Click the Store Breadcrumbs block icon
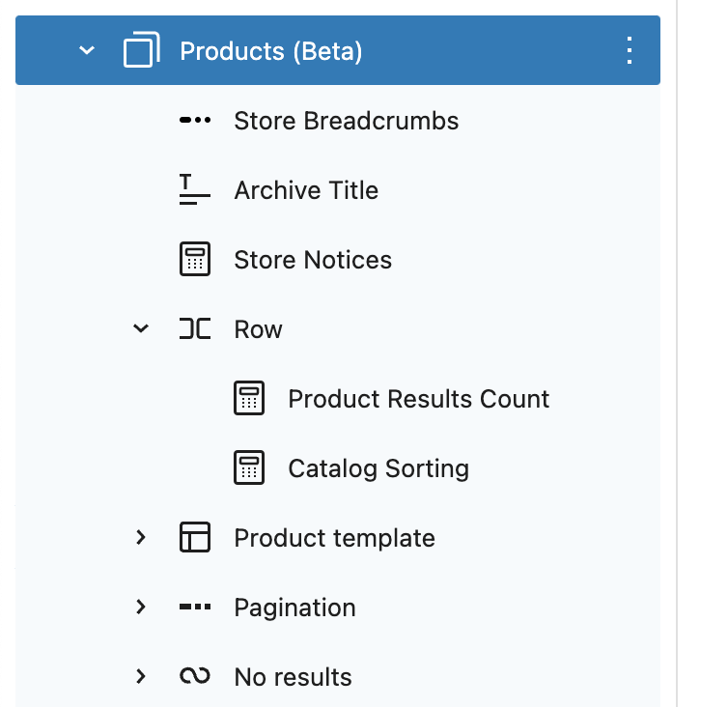 pyautogui.click(x=195, y=120)
